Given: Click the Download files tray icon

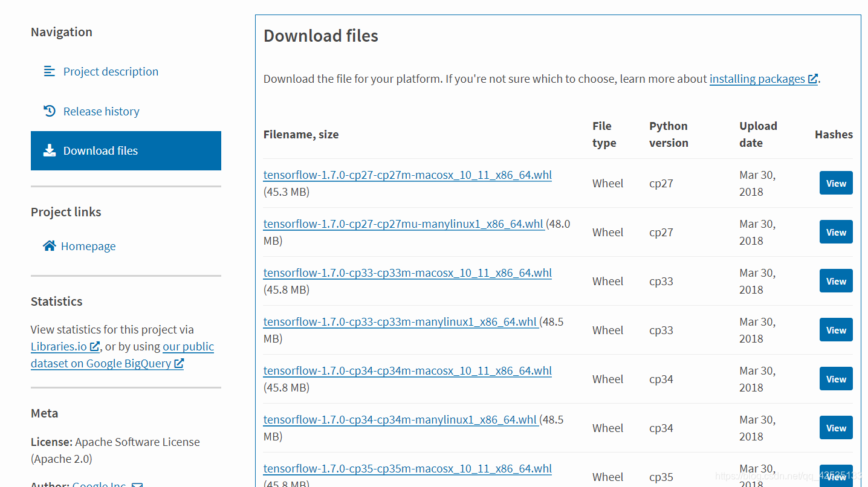Looking at the screenshot, I should [x=50, y=150].
